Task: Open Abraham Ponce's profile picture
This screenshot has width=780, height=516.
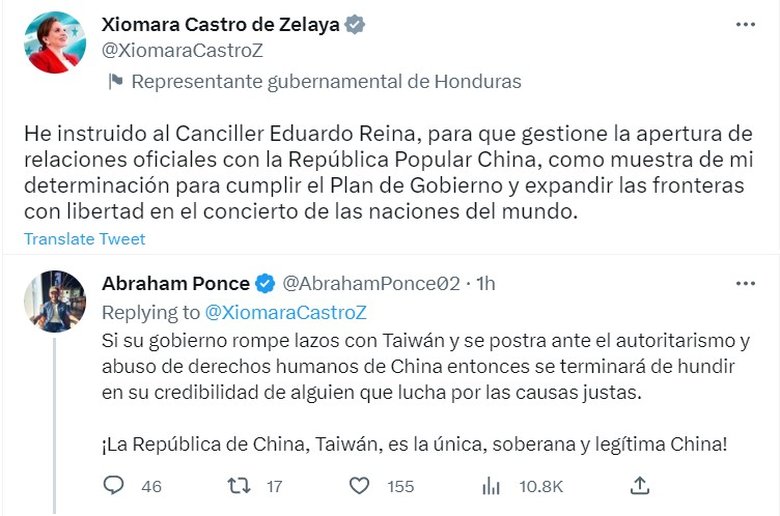Action: pyautogui.click(x=54, y=301)
